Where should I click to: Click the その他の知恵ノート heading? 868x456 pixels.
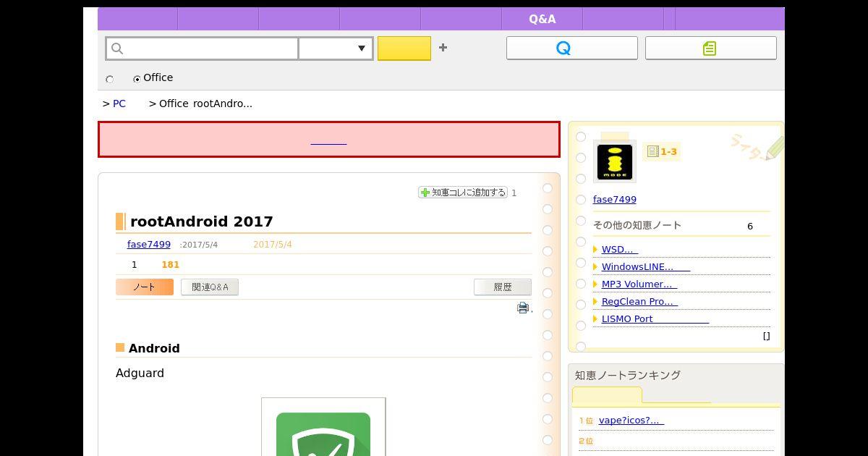point(637,225)
